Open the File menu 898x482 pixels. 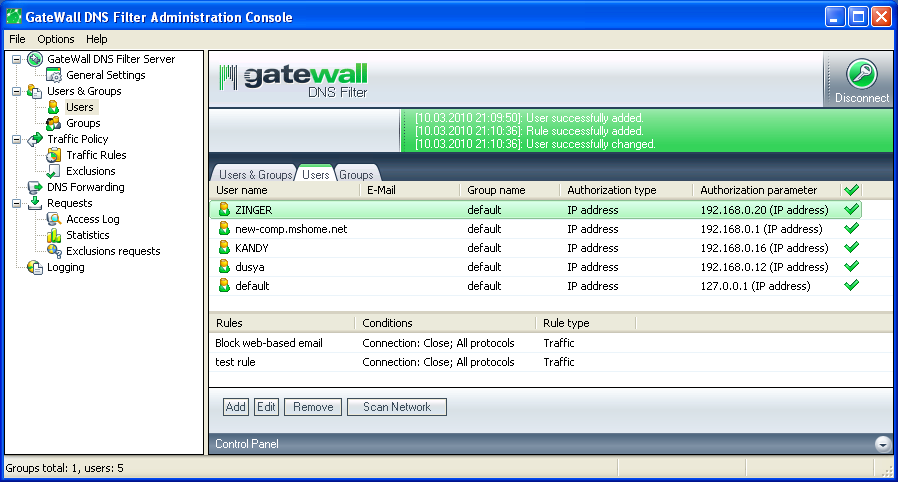point(17,39)
